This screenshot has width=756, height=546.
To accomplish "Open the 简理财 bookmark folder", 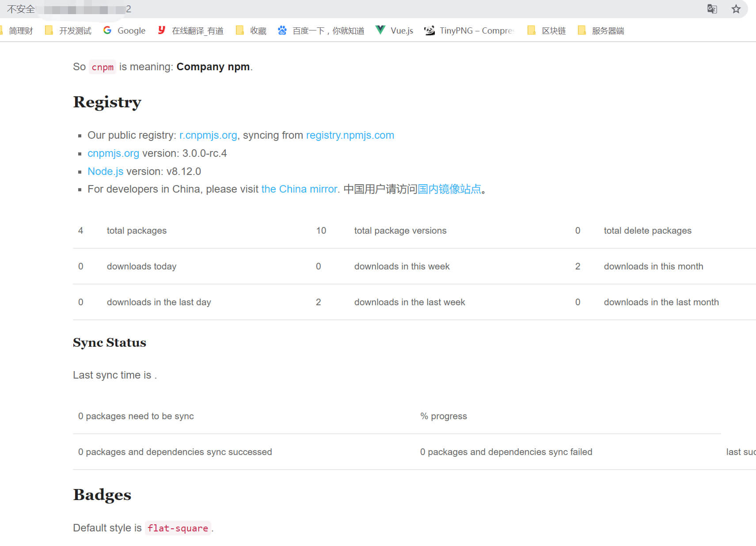I will (17, 30).
